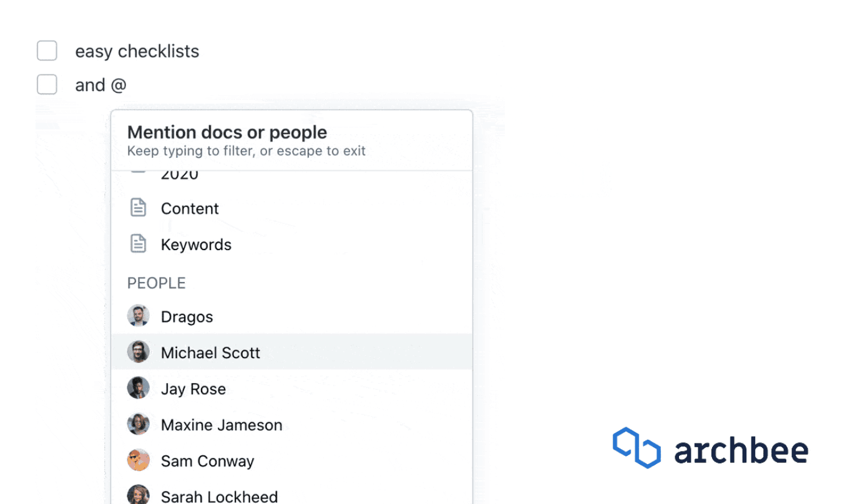The image size is (850, 504).
Task: Check the 'easy checklists' checkbox
Action: [x=47, y=51]
